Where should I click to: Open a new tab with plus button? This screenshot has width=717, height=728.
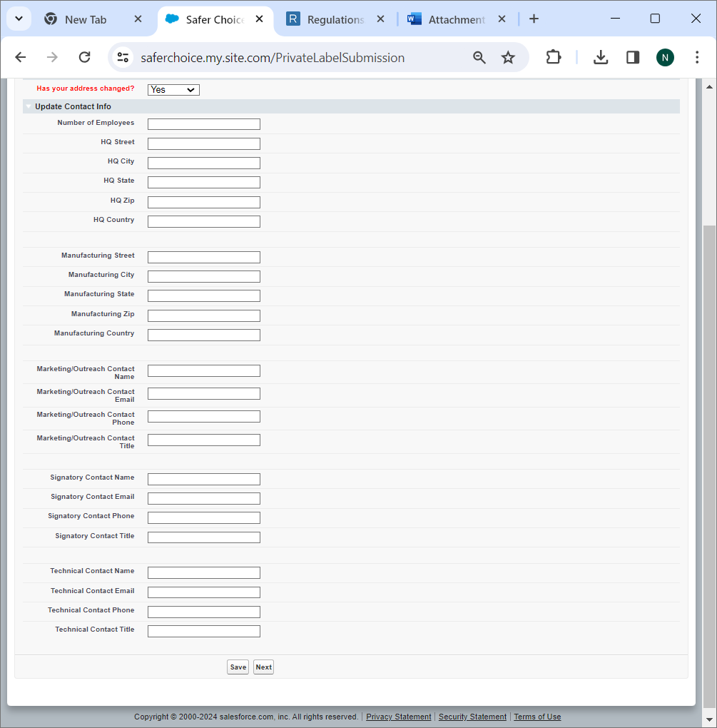[x=534, y=19]
